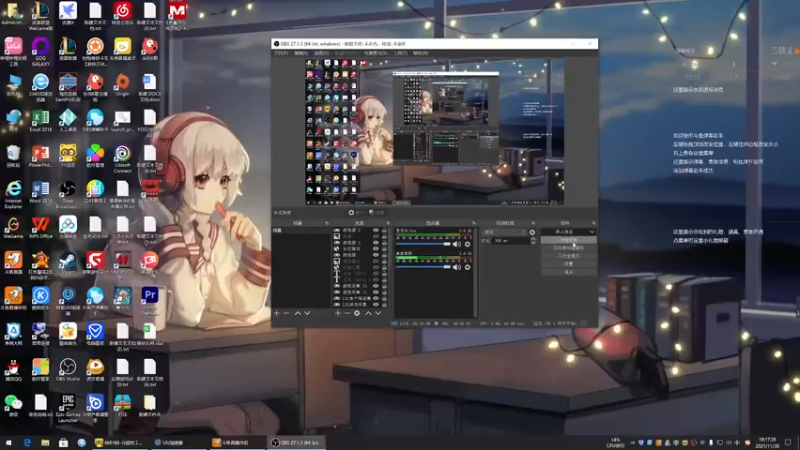Open File Explorer from taskbar
The height and width of the screenshot is (450, 800).
pos(45,442)
